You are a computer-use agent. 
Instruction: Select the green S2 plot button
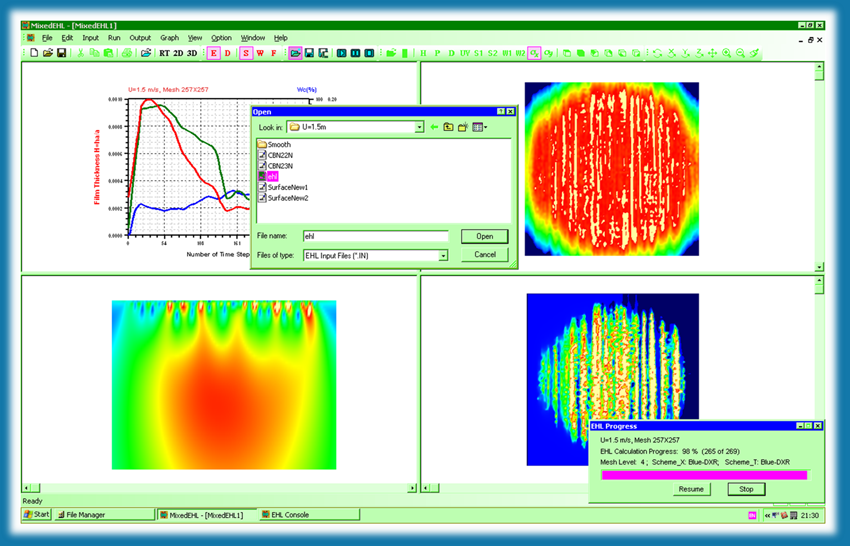coord(493,53)
